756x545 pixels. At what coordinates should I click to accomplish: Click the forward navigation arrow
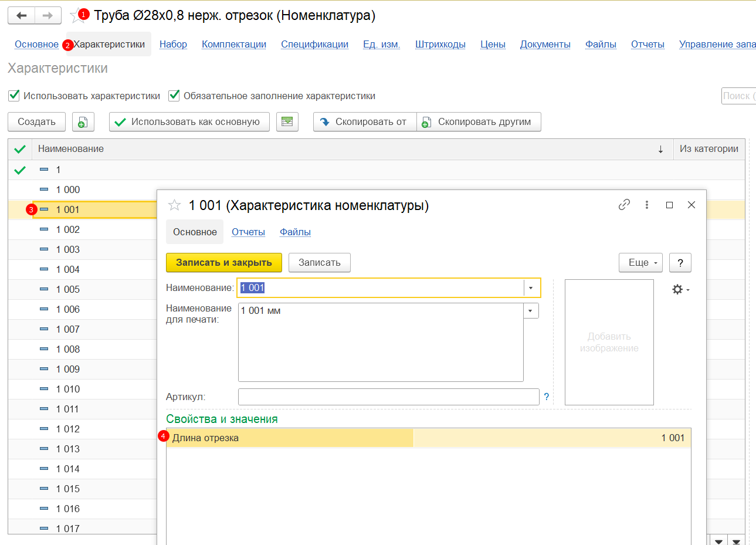click(x=48, y=16)
